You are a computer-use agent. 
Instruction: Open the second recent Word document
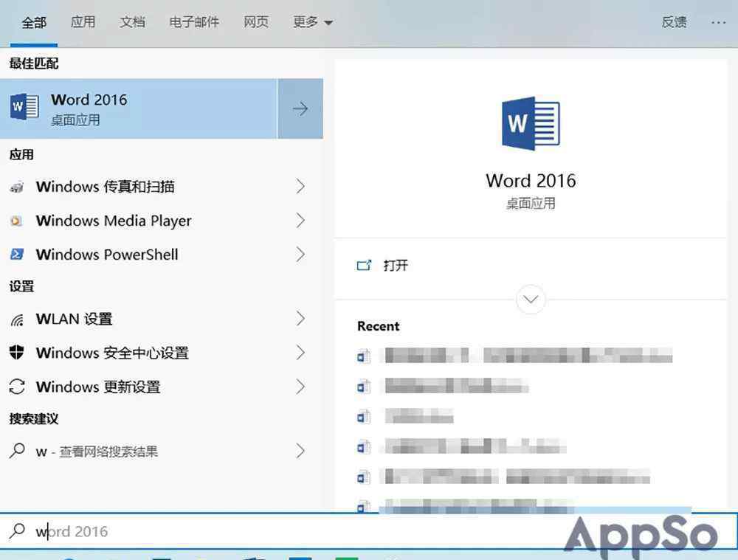pyautogui.click(x=442, y=387)
